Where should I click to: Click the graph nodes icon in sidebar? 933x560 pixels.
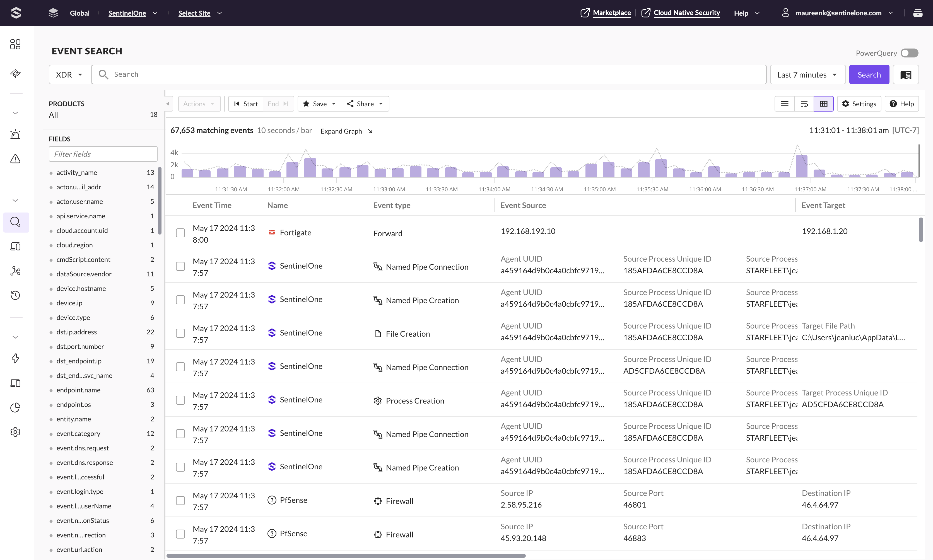[x=15, y=271]
